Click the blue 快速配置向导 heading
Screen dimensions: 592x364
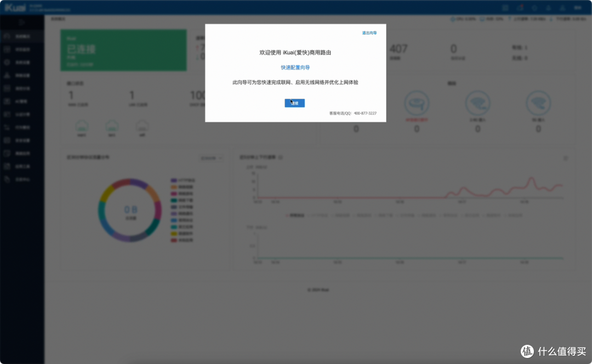click(x=295, y=67)
